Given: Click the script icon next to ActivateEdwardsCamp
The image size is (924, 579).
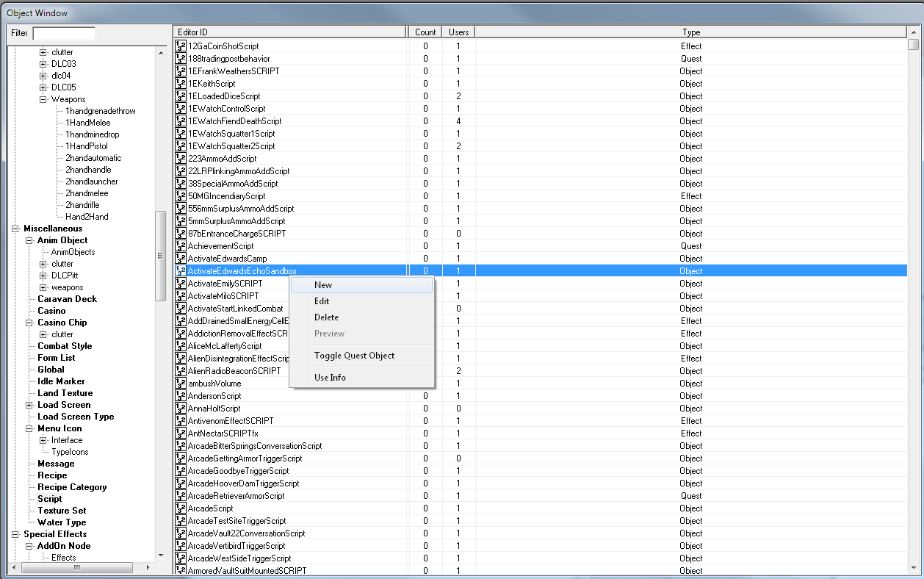Looking at the screenshot, I should point(180,258).
